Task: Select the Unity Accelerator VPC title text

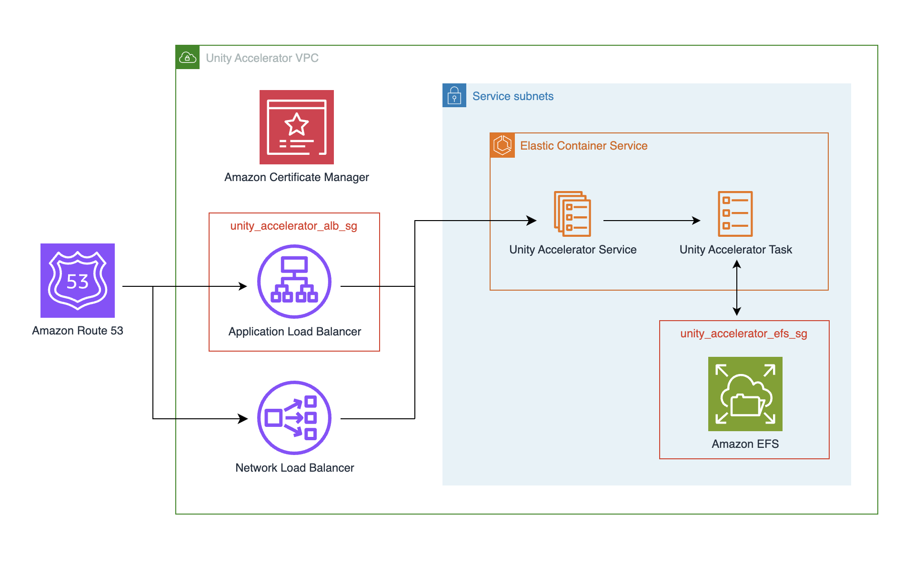Action: [262, 58]
